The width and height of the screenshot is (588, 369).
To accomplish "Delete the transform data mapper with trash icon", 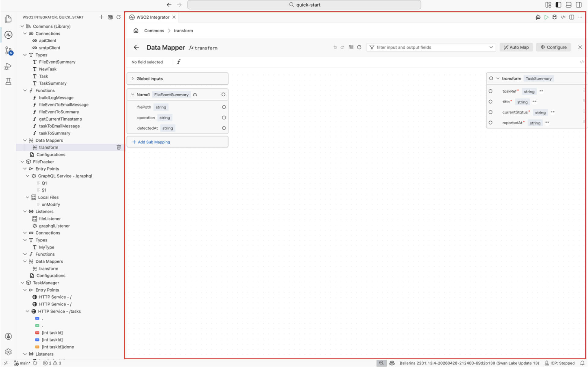I will point(119,147).
